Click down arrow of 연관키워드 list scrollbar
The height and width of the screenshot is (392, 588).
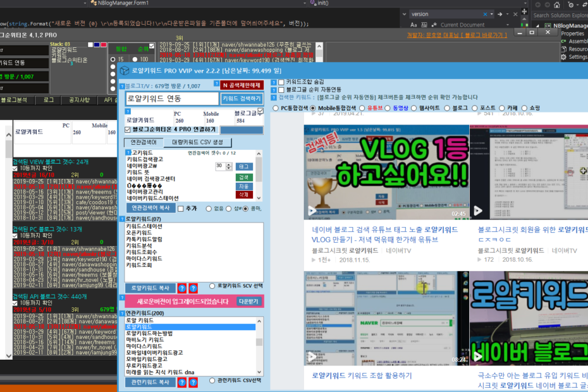coord(259,372)
